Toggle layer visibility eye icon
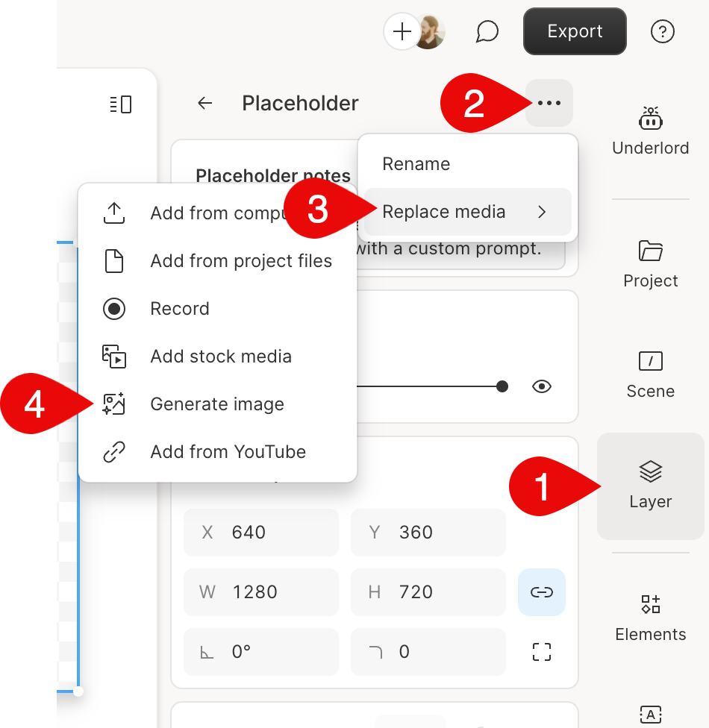Image resolution: width=709 pixels, height=728 pixels. 542,386
